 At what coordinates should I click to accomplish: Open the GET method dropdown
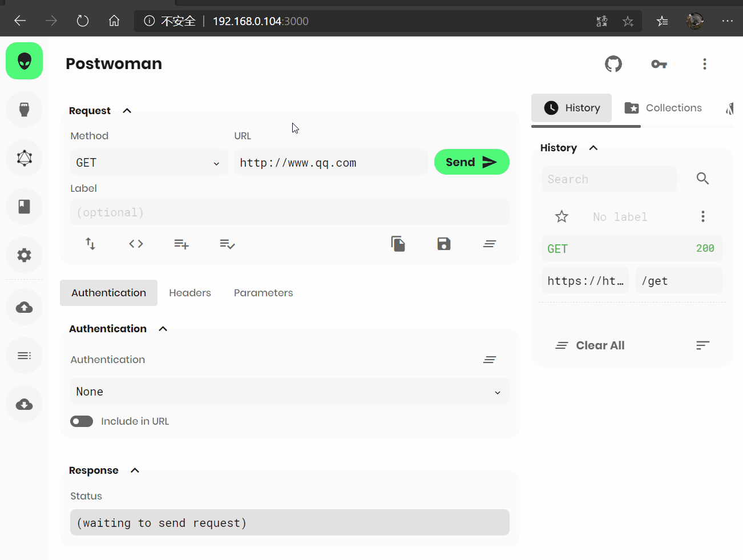(149, 163)
